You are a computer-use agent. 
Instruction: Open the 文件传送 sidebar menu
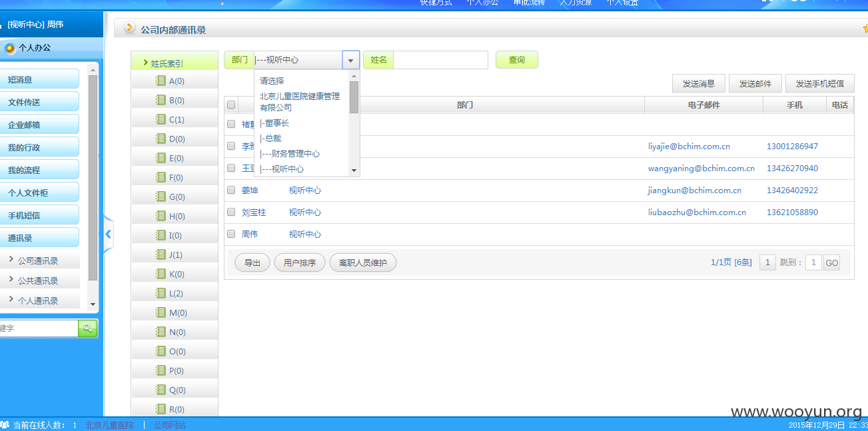pyautogui.click(x=39, y=102)
